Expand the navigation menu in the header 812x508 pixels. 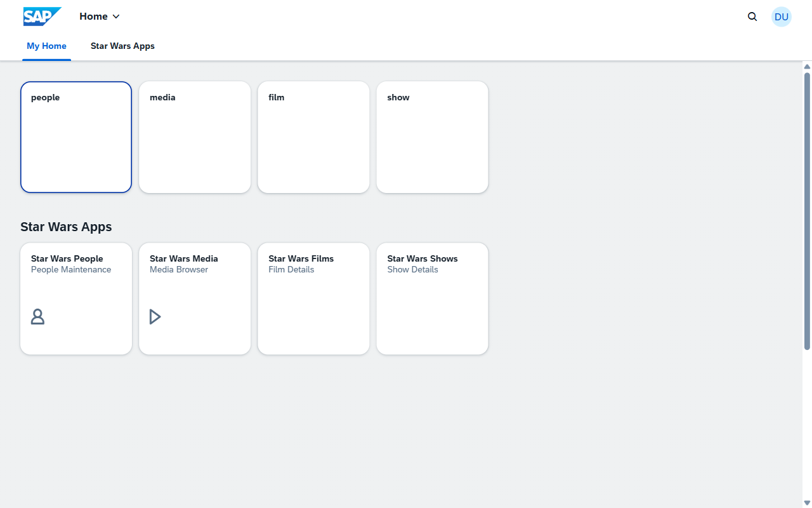100,17
